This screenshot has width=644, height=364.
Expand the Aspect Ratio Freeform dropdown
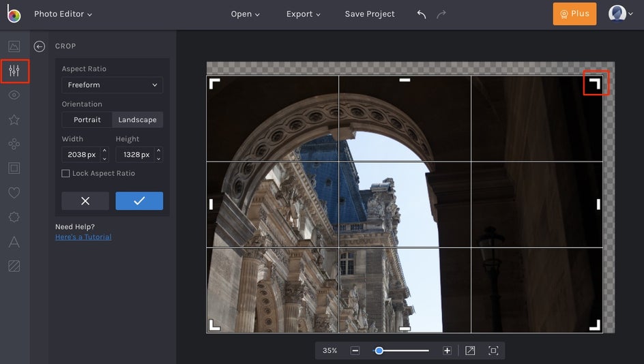(x=112, y=85)
